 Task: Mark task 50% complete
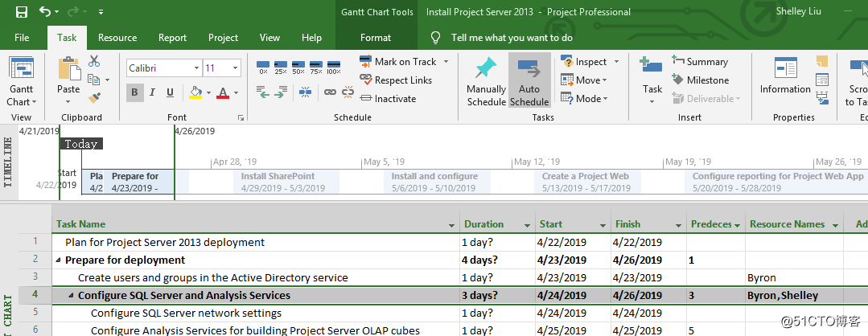click(x=298, y=68)
